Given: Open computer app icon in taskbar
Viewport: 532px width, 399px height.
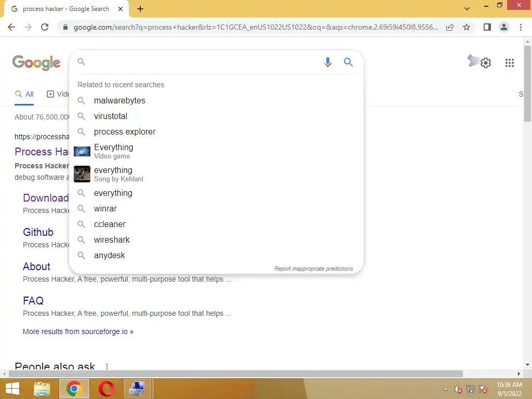Looking at the screenshot, I should (x=137, y=389).
